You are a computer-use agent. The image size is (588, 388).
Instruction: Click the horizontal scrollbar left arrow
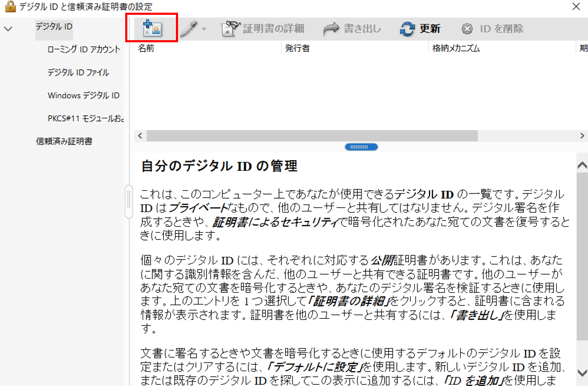point(139,136)
